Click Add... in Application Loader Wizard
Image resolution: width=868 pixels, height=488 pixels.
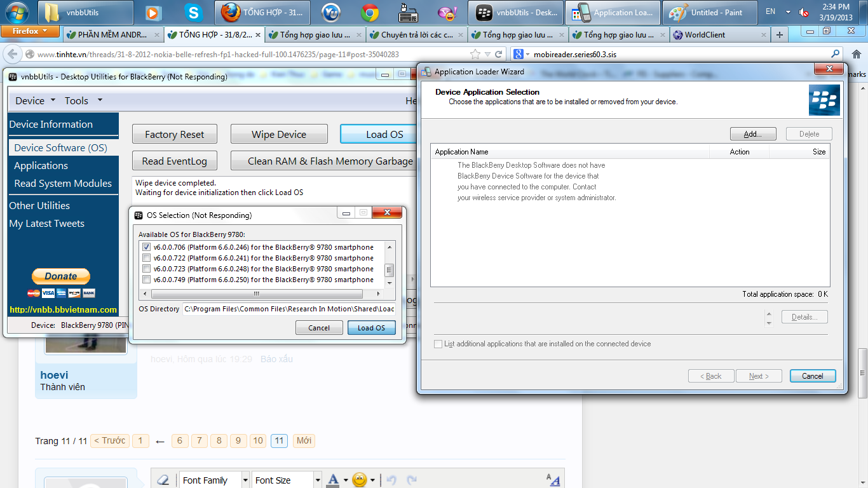[x=753, y=134]
